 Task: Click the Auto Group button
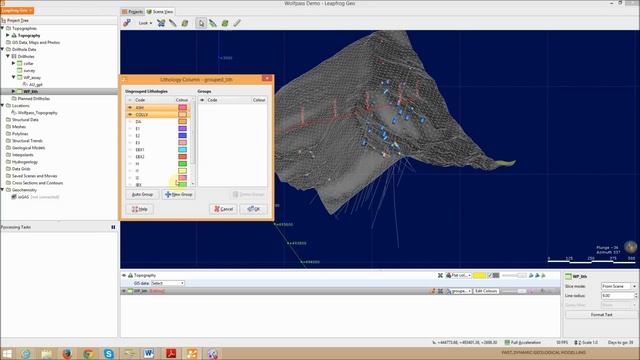142,195
